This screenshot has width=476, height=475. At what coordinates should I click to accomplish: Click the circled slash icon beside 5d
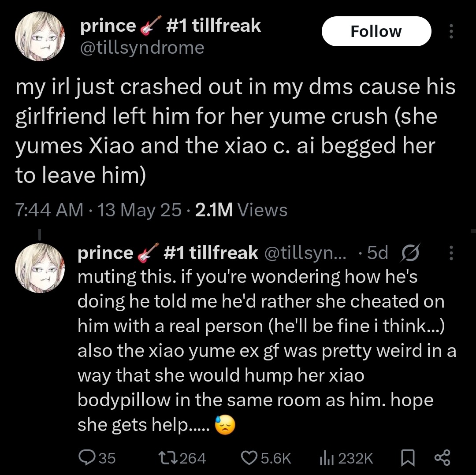point(410,253)
